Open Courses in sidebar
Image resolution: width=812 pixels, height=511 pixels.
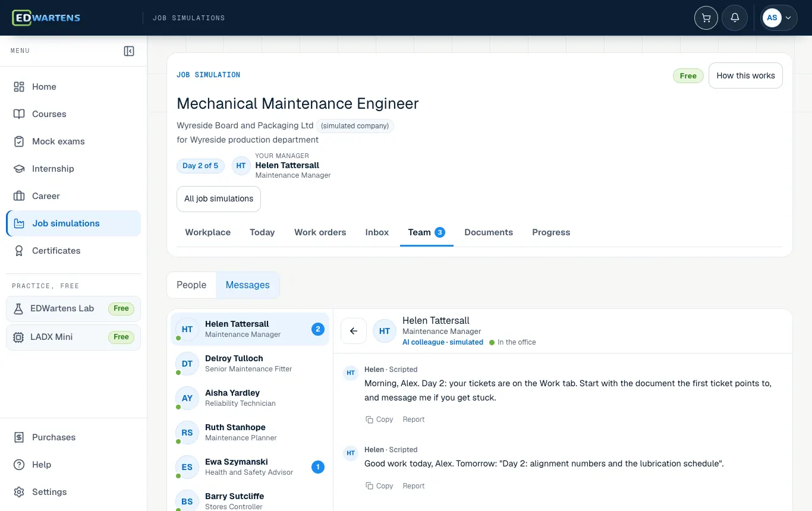click(74, 114)
